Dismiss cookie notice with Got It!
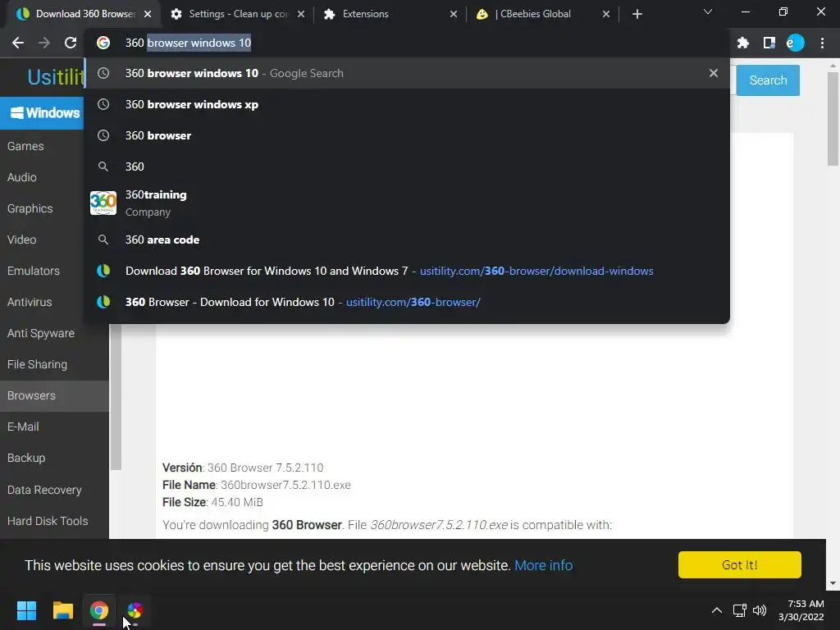 [x=739, y=564]
